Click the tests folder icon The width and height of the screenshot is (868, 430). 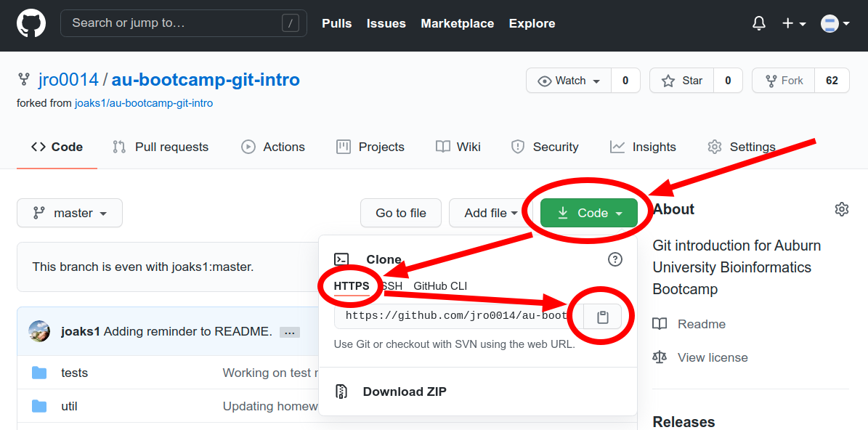(x=39, y=373)
